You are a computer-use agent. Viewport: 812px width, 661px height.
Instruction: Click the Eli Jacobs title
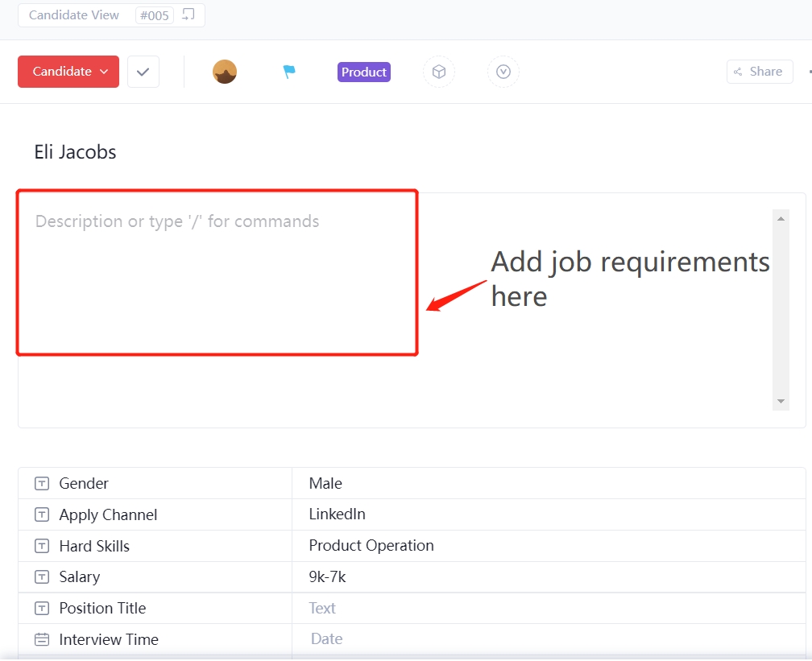tap(75, 151)
